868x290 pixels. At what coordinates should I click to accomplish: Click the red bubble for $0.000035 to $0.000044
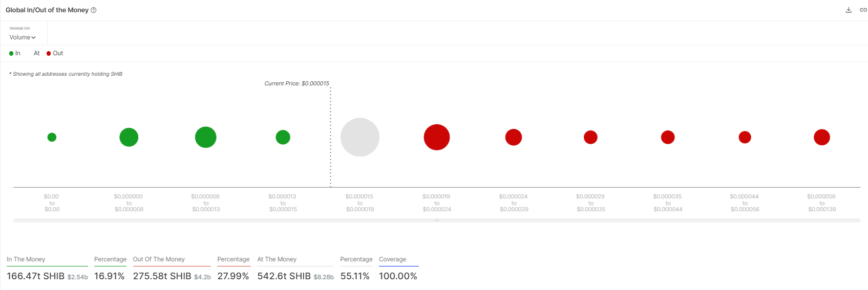point(667,137)
